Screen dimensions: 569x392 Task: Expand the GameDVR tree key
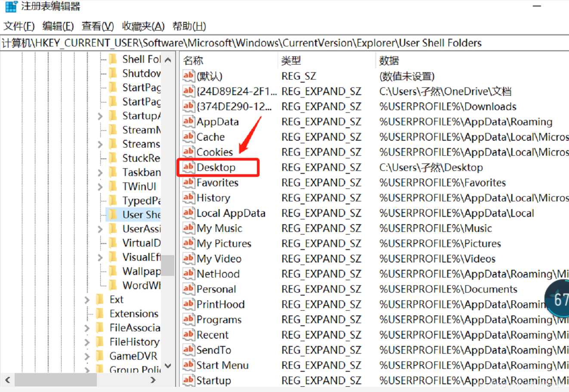[87, 356]
